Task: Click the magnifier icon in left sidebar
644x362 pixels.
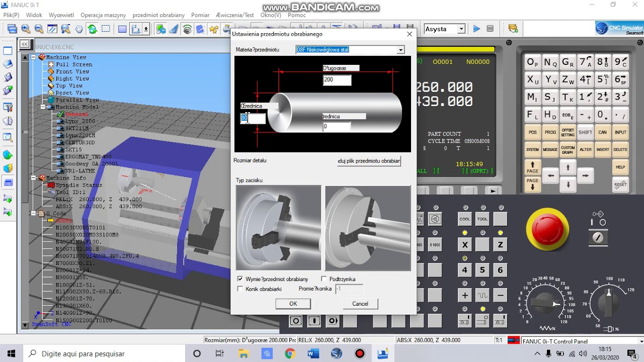Action: click(8, 137)
